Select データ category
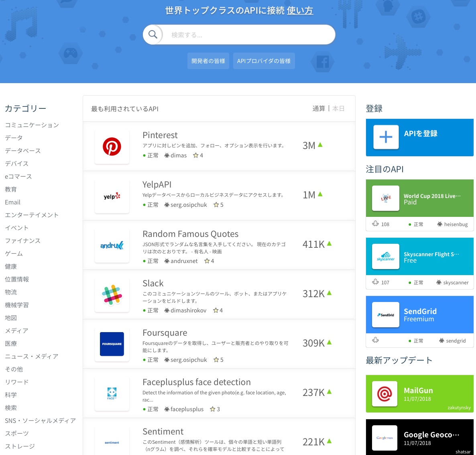The width and height of the screenshot is (476, 455). click(14, 138)
